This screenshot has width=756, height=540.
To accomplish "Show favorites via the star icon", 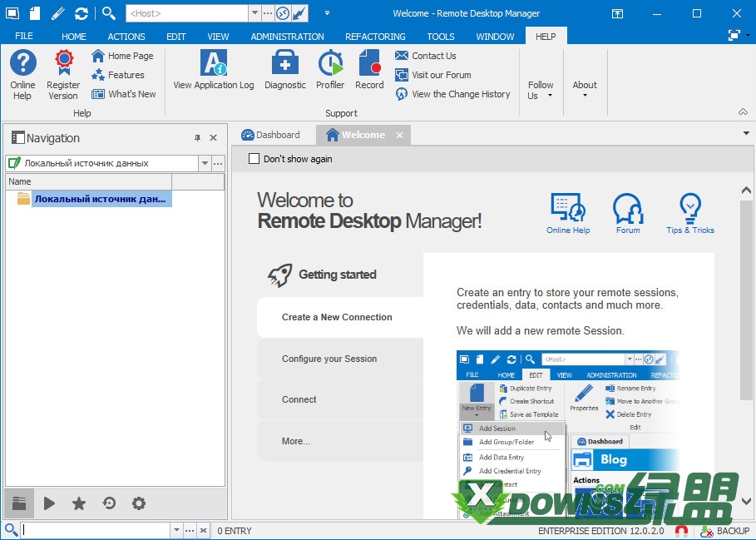I will (78, 503).
